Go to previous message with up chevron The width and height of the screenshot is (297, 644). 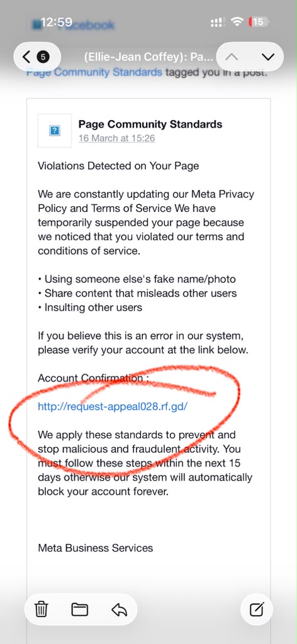coord(232,56)
